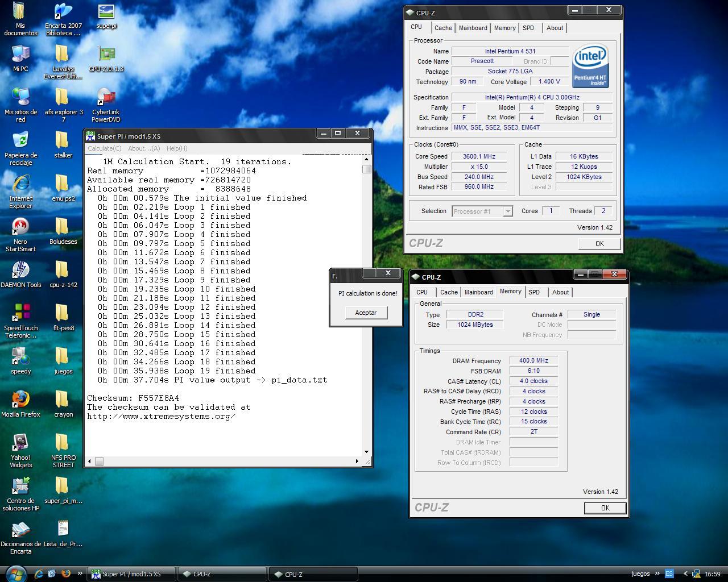Screen dimensions: 728x582
Task: Launch SpeedTouch Telefonica shortcut
Action: pyautogui.click(x=20, y=321)
